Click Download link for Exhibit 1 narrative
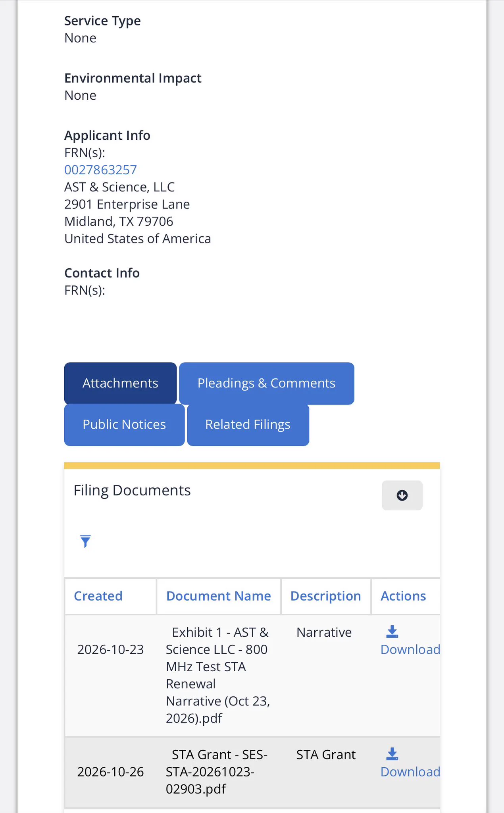This screenshot has width=504, height=813. coord(410,649)
